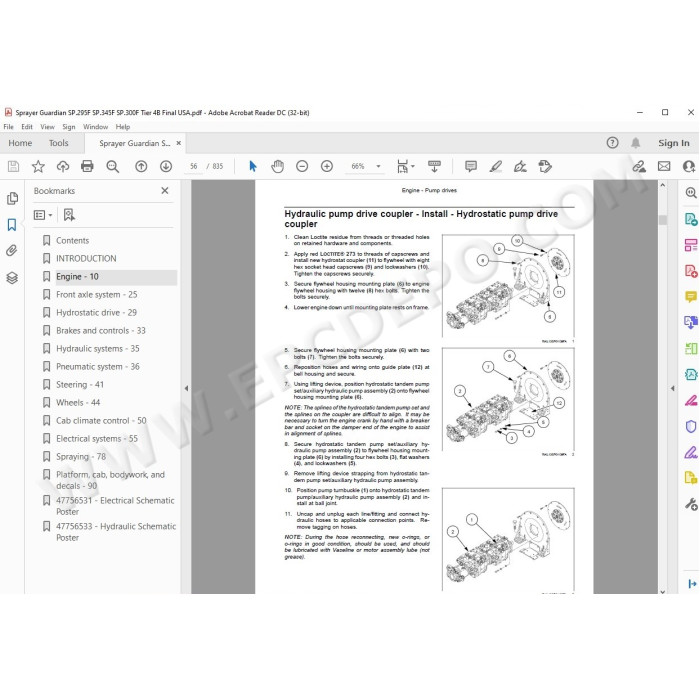
Task: Open the Attachments paperclip panel
Action: coord(12,250)
